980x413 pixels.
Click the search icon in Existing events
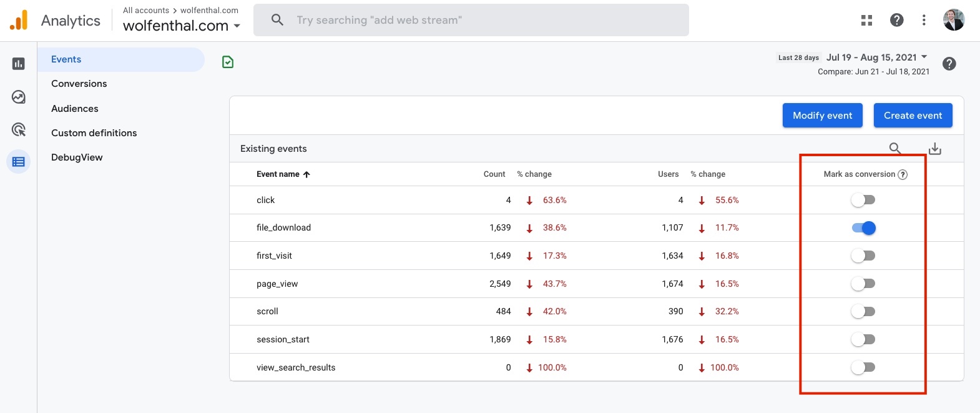tap(894, 149)
